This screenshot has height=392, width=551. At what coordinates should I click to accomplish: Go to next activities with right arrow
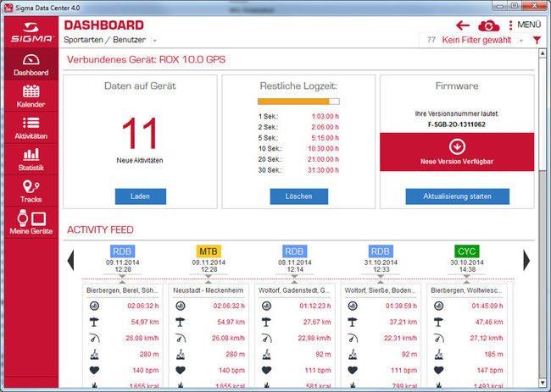pos(526,260)
